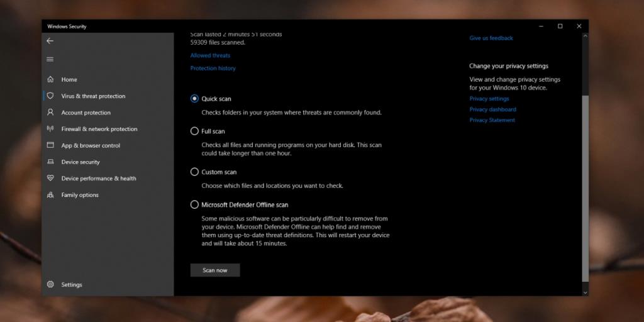Click the Firewall & network protection icon
Screen dimensions: 644x322
click(x=50, y=129)
